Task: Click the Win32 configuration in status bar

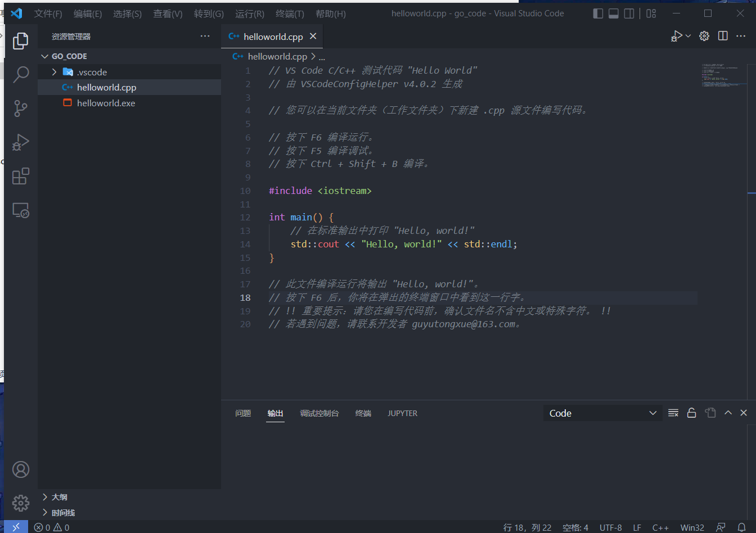Action: 692,527
